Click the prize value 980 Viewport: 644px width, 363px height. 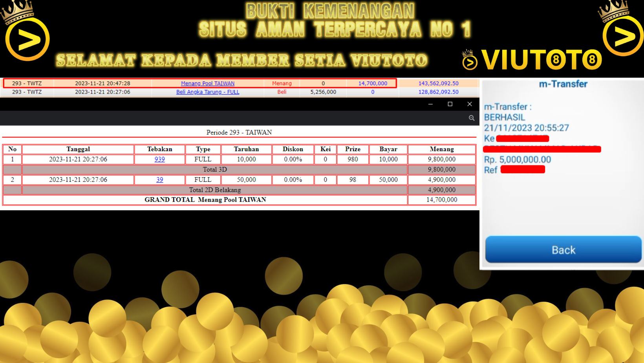point(353,159)
